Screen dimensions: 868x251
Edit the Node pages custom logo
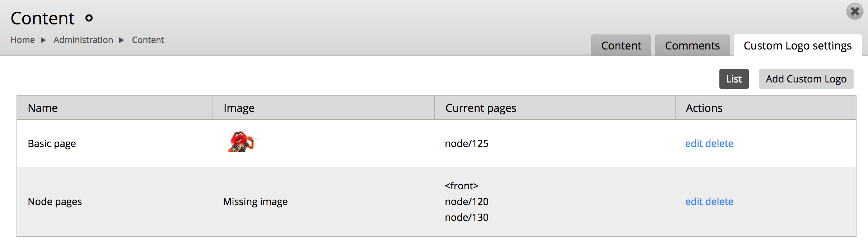(694, 202)
